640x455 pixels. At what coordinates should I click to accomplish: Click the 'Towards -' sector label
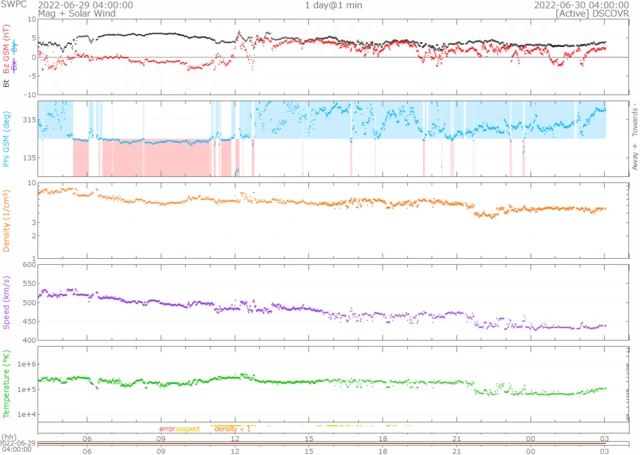[635, 120]
